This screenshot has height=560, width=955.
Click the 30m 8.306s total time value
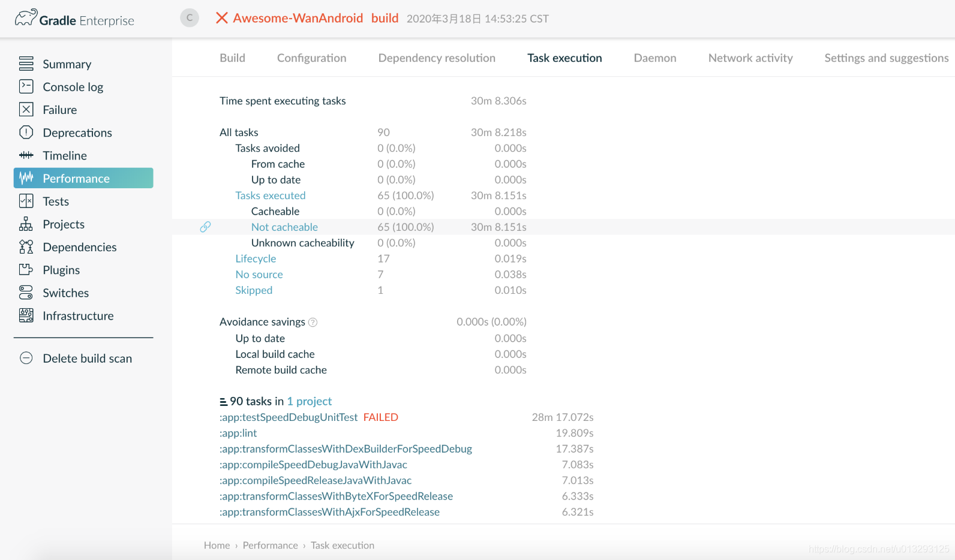click(498, 101)
